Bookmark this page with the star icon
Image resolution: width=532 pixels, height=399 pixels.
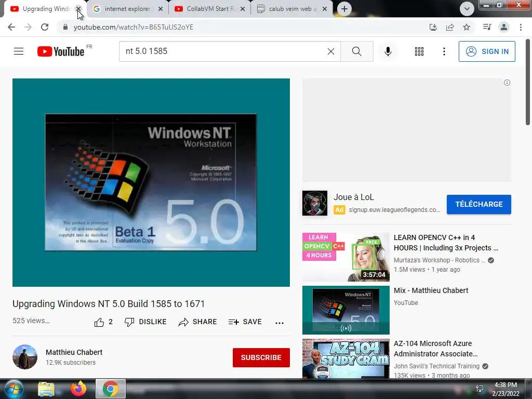coord(467,27)
